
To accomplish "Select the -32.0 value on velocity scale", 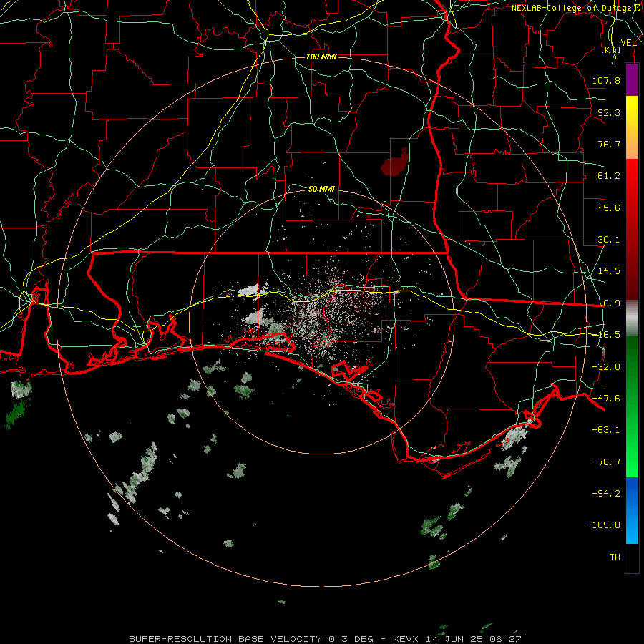I will (606, 367).
